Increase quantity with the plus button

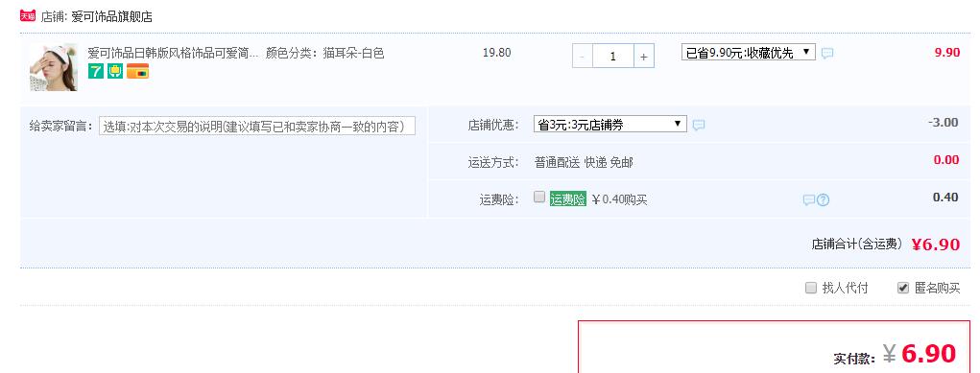click(644, 57)
